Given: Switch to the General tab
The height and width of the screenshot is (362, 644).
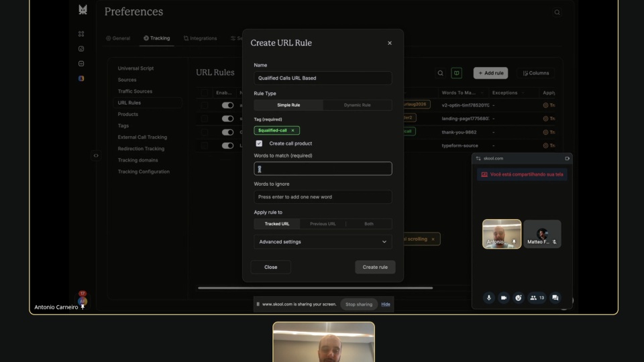Looking at the screenshot, I should coord(118,38).
